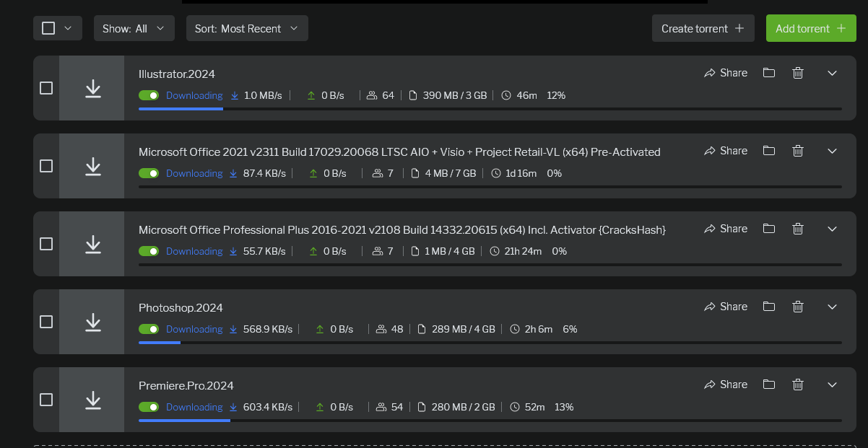This screenshot has height=448, width=868.
Task: Click the Illustrator.2024 title
Action: click(x=177, y=74)
